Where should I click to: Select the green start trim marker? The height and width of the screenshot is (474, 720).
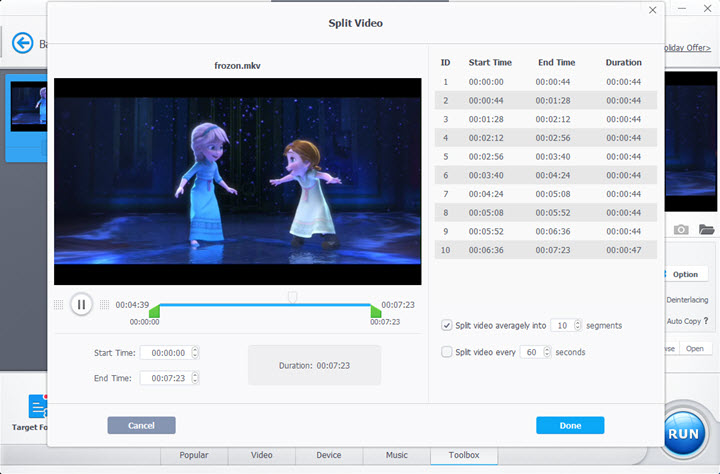(154, 312)
